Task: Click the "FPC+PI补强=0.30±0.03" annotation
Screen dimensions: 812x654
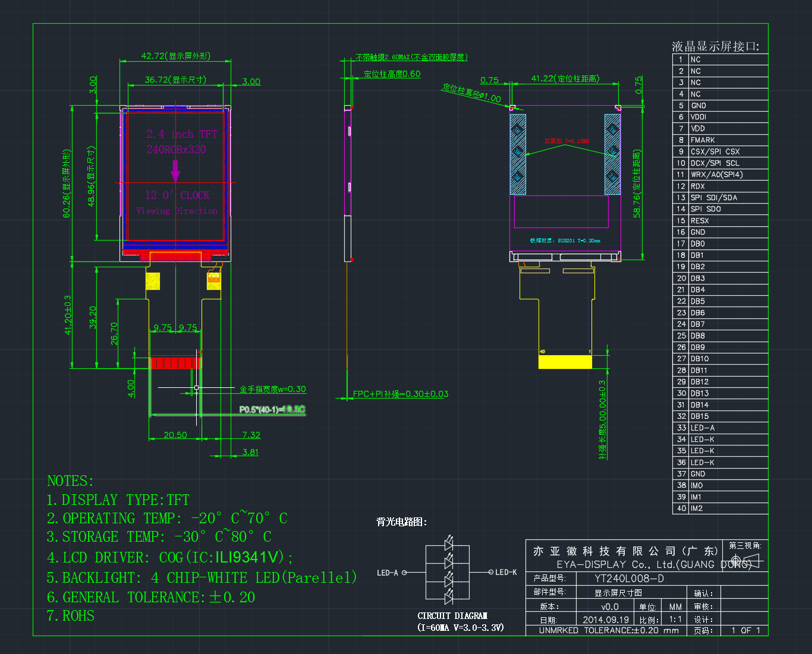Action: pos(401,394)
